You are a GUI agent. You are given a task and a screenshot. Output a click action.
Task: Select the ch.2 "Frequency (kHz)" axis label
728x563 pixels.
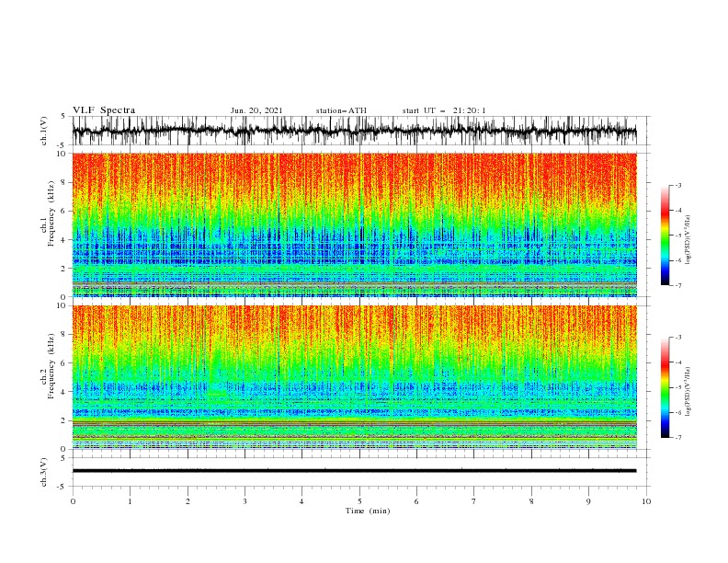click(x=51, y=365)
